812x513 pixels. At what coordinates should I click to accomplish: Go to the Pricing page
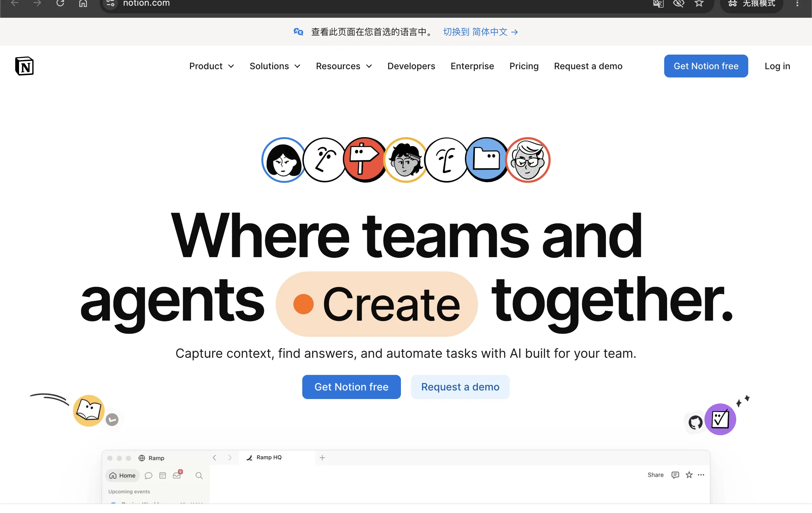[x=524, y=66]
